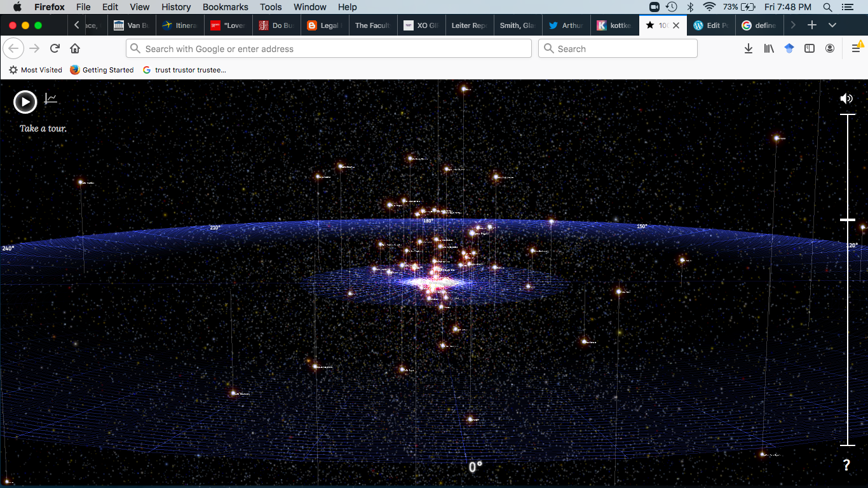Open the List all tabs chevron
The width and height of the screenshot is (868, 488).
(x=832, y=25)
